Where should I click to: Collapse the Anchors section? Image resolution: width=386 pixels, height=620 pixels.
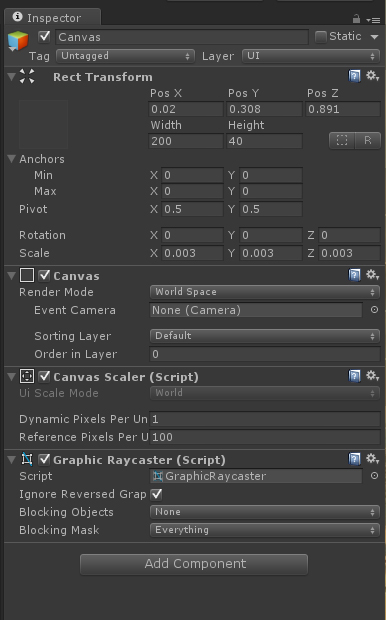click(x=12, y=159)
